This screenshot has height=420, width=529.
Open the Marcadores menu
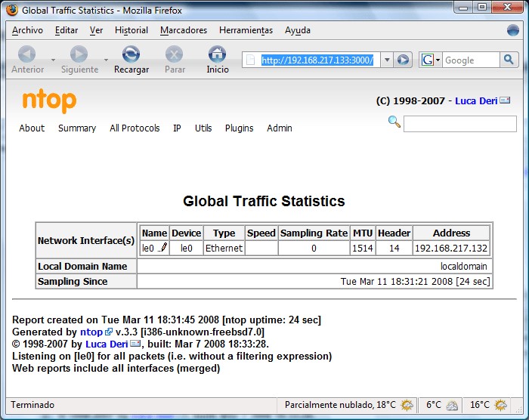[x=183, y=30]
